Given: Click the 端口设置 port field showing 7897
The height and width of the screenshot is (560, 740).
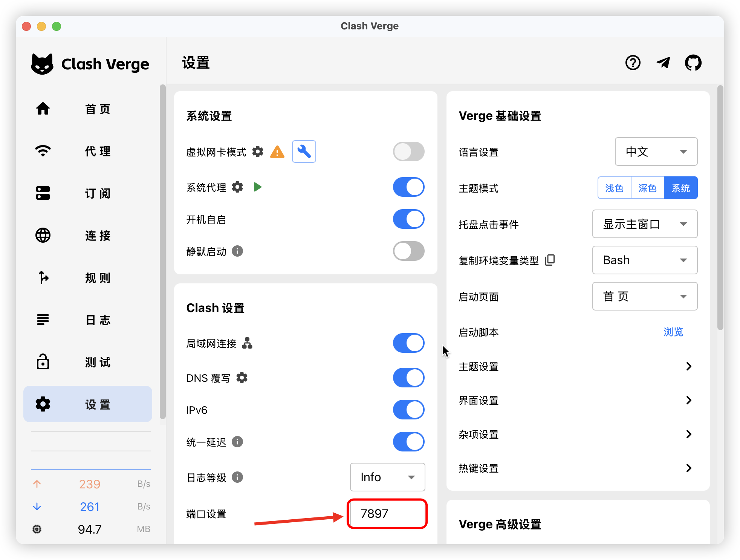Looking at the screenshot, I should coord(387,514).
